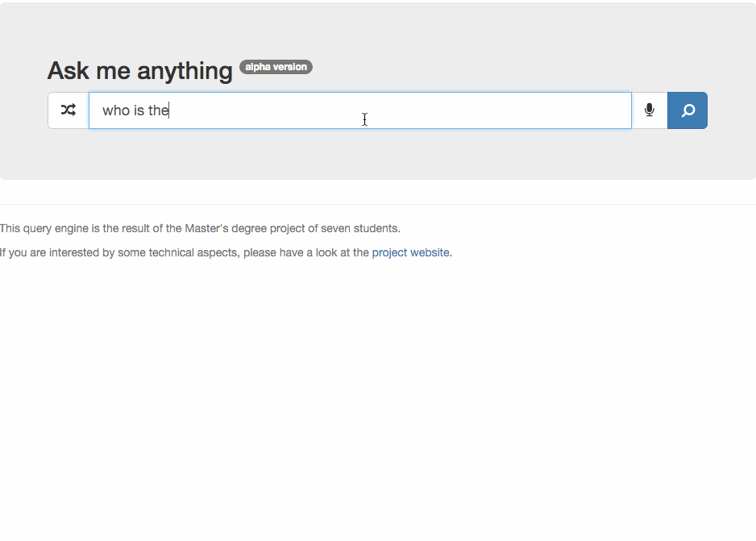Open the project website link

point(411,252)
